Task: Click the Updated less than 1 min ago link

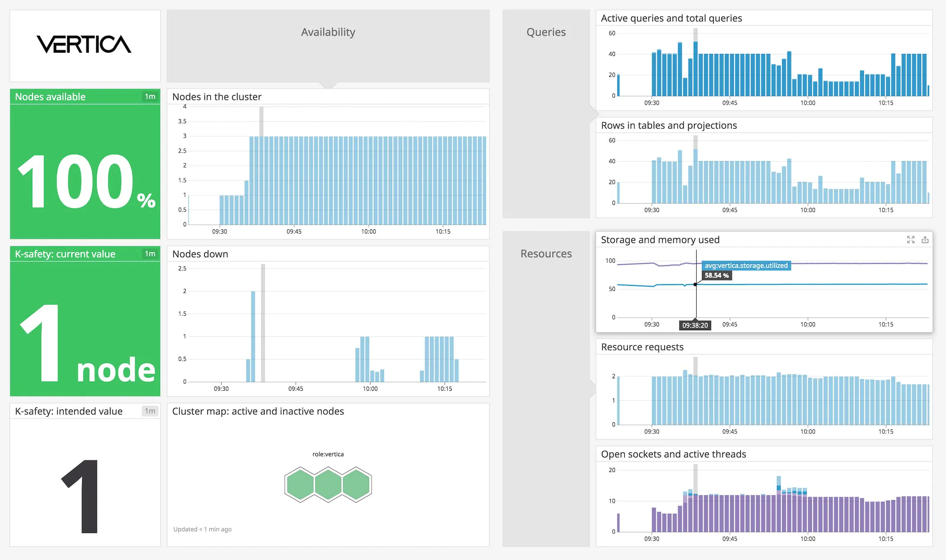Action: 202,529
